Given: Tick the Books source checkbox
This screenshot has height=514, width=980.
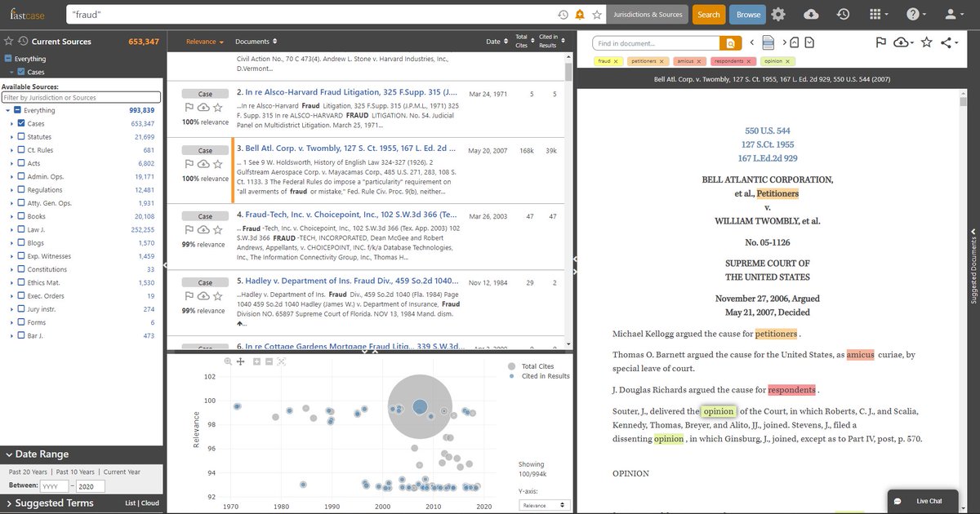Looking at the screenshot, I should tap(21, 216).
